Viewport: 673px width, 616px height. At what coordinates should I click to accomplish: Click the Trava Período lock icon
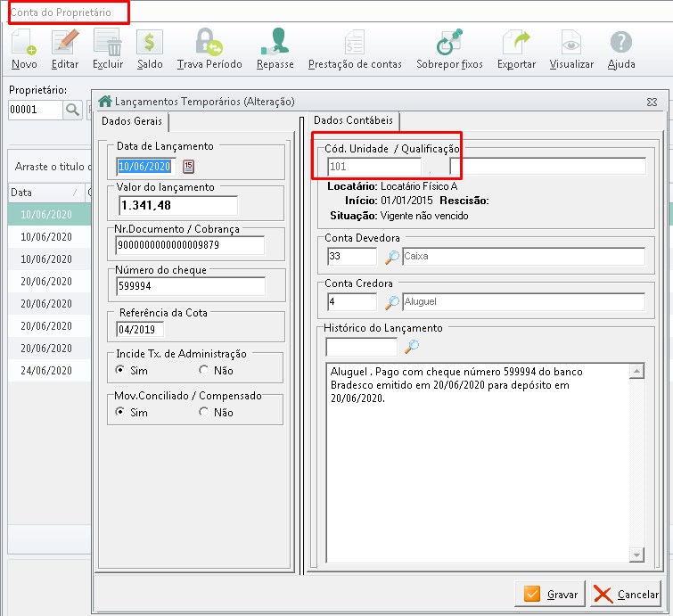tap(211, 44)
